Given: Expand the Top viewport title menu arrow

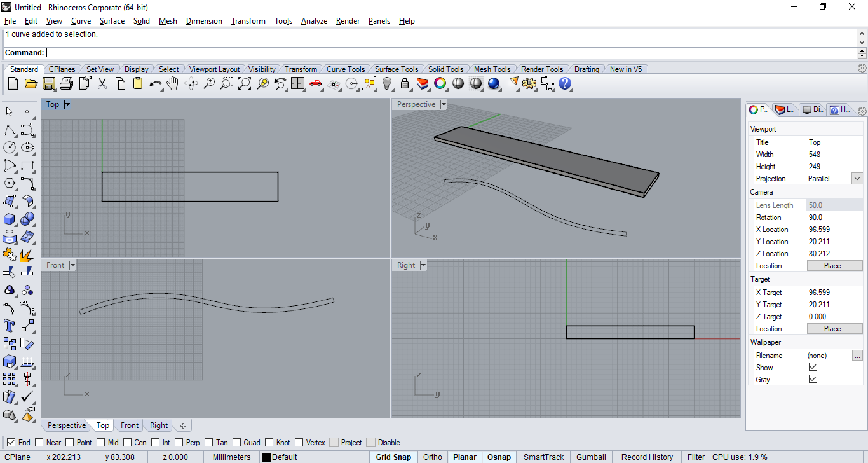Looking at the screenshot, I should pos(67,104).
